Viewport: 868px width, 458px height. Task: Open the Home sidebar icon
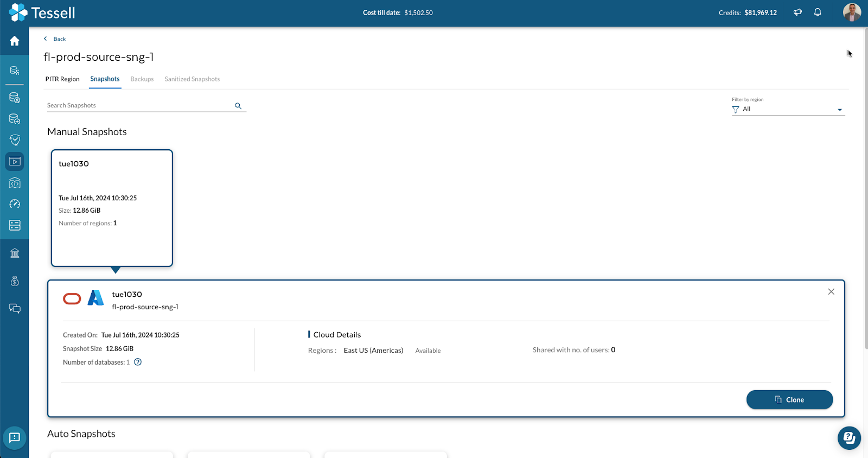[15, 41]
